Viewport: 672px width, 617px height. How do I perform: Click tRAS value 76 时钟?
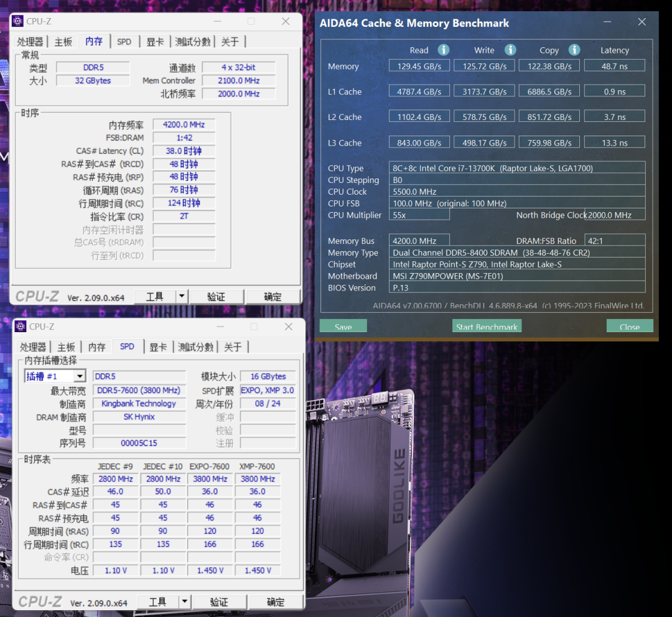tap(184, 190)
